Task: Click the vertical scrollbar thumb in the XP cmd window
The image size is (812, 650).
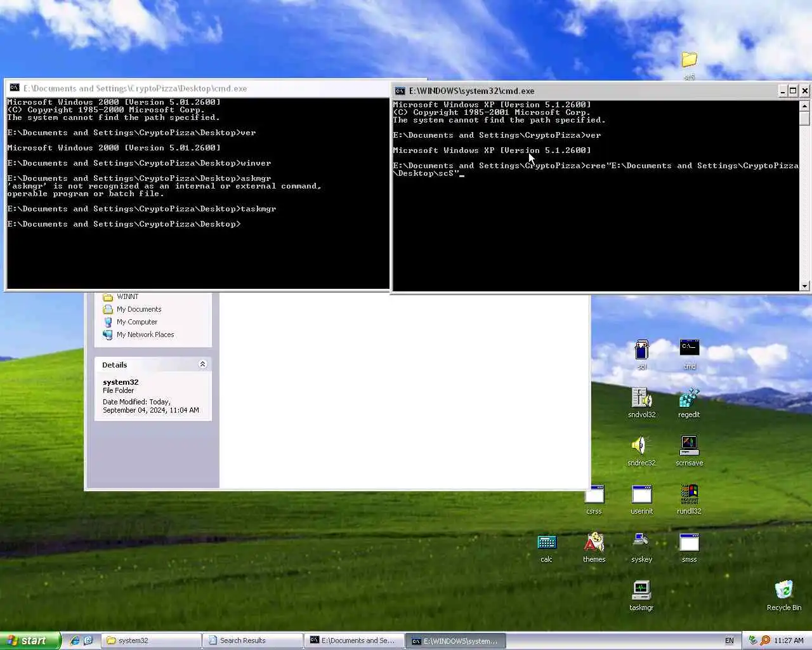Action: click(x=804, y=118)
